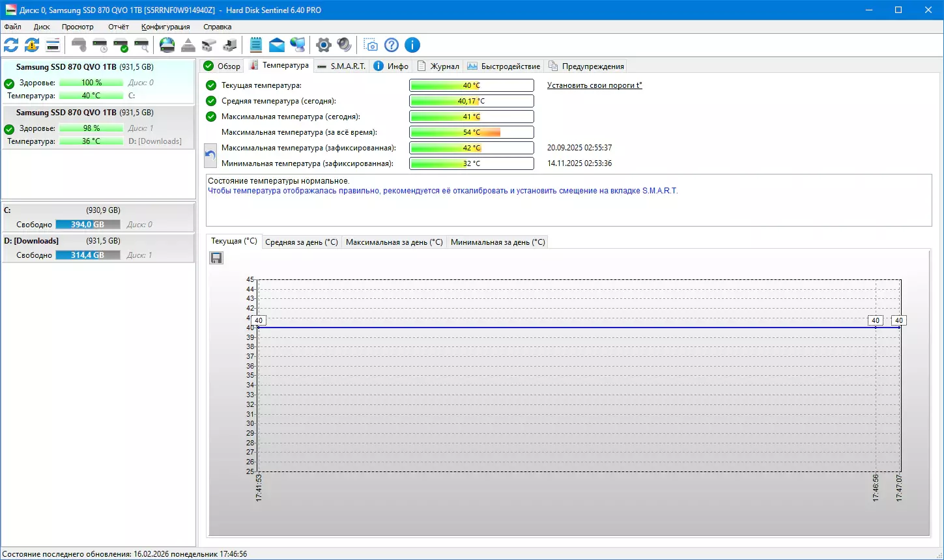Select the second Samsung SSD (Диск: 1)
944x560 pixels.
98,127
